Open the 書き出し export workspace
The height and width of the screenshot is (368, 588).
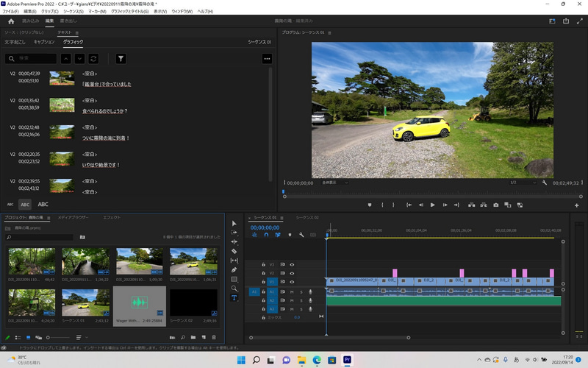(68, 21)
